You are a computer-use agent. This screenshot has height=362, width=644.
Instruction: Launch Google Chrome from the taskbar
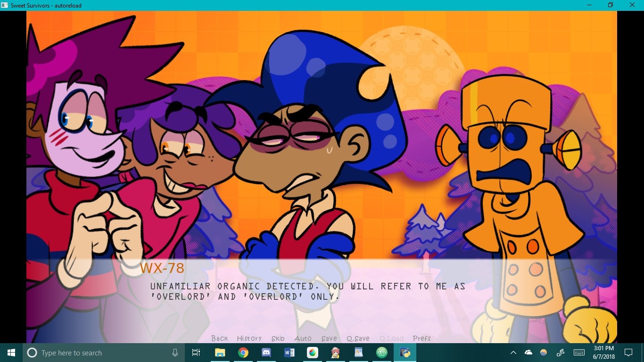(x=243, y=353)
